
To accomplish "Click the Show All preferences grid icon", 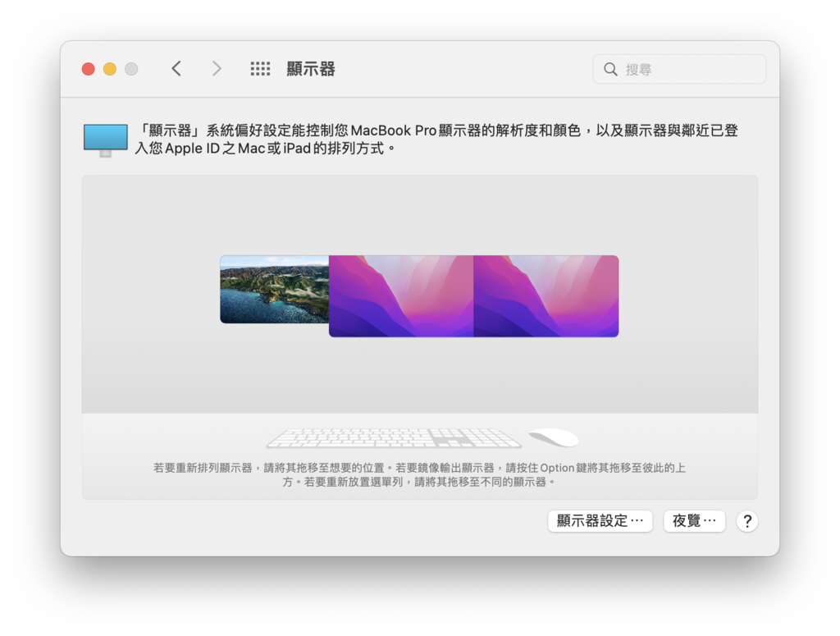I will [260, 68].
